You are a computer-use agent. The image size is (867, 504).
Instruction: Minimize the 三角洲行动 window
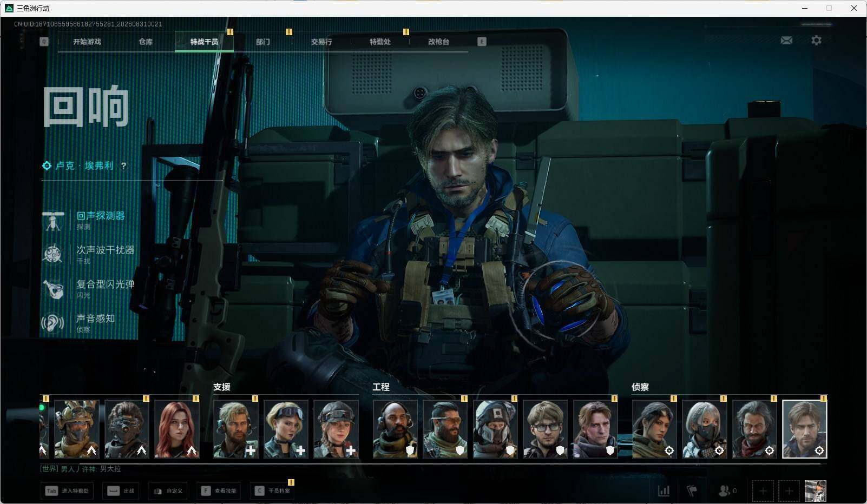pyautogui.click(x=805, y=8)
